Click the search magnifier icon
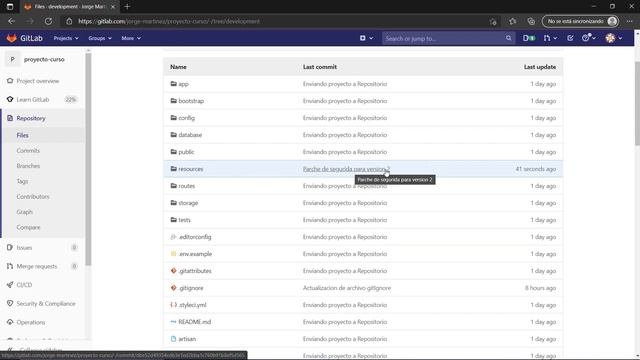 (509, 38)
